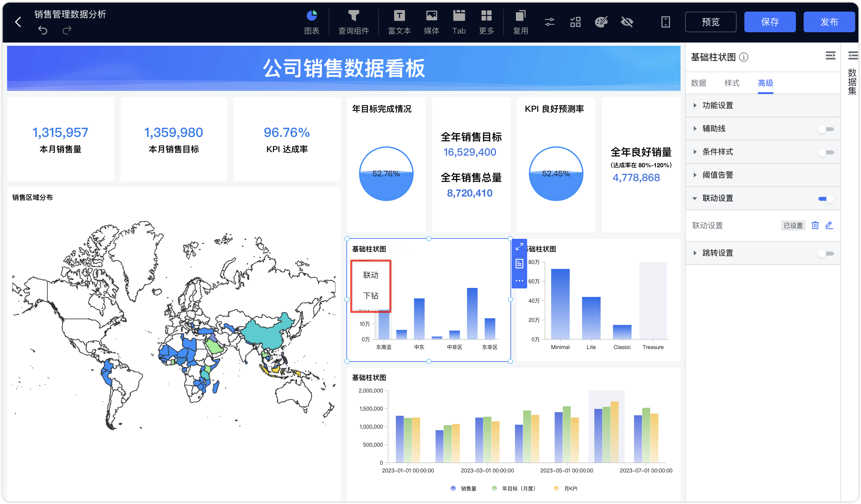Open the 图表 chart picker
The image size is (861, 504).
pos(312,22)
